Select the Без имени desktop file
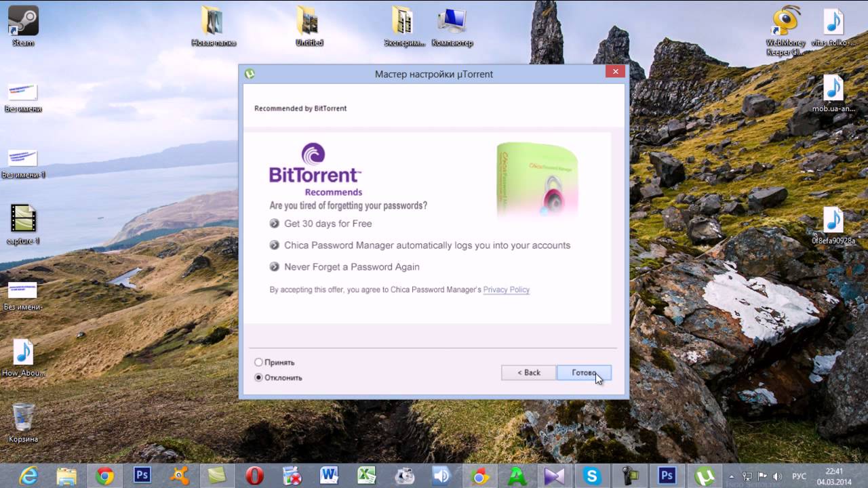Image resolution: width=868 pixels, height=488 pixels. (x=23, y=98)
